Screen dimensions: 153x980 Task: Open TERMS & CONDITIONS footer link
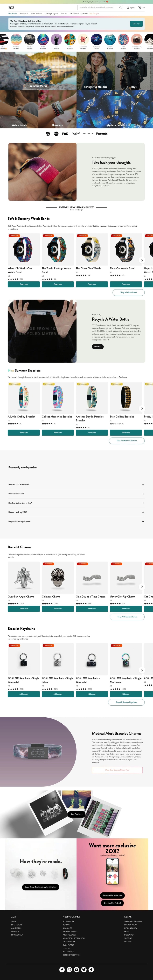click(x=133, y=921)
